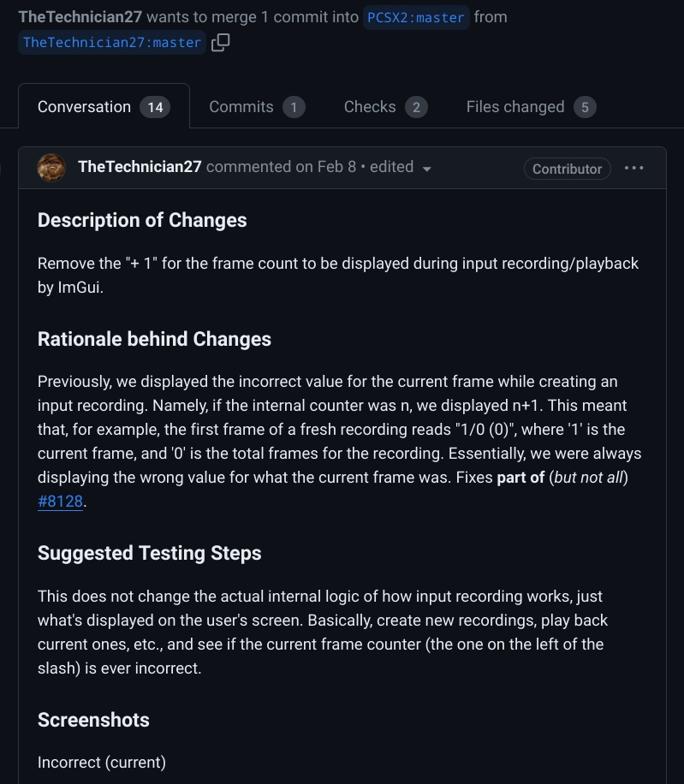Click the Checks count badge 2
684x784 pixels.
416,108
